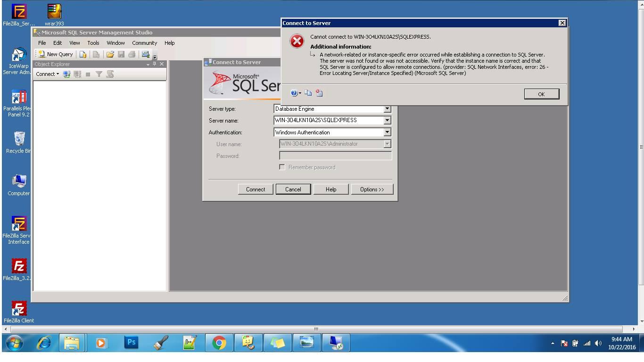Show hidden tray icons arrow

click(x=553, y=344)
